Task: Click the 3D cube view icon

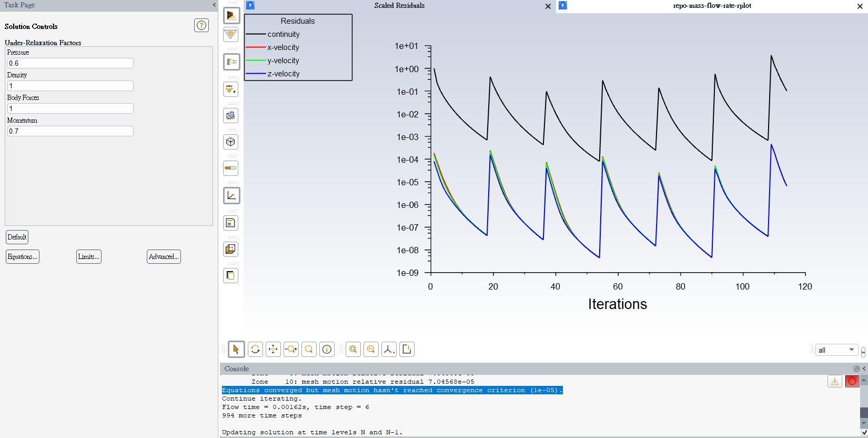Action: pyautogui.click(x=231, y=142)
